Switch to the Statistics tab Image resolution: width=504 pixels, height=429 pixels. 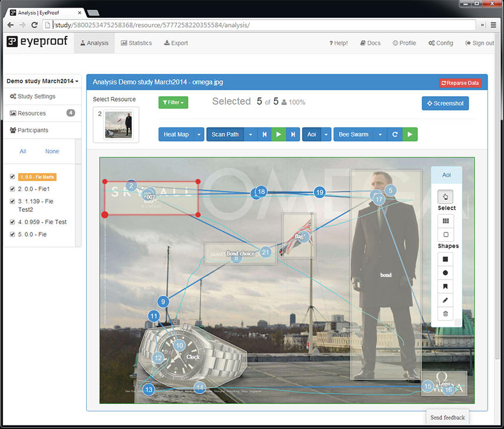[x=136, y=43]
